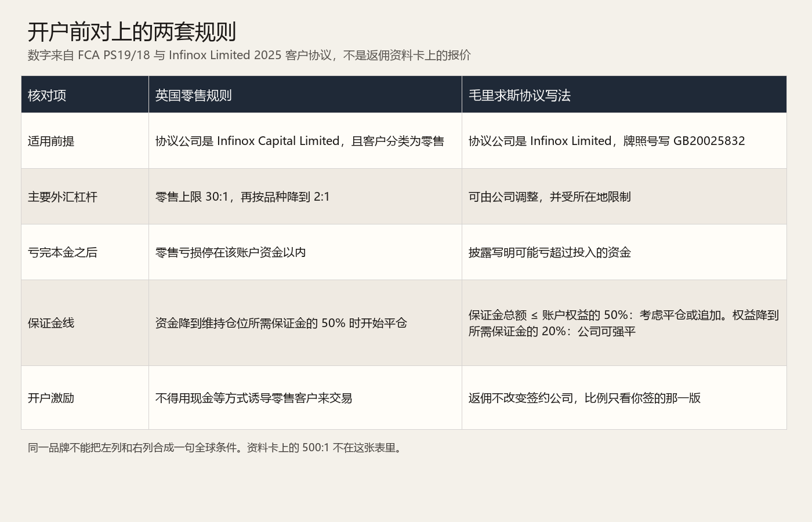The height and width of the screenshot is (522, 812).
Task: Click the cell reading 零售上限 30:1
Action: (306, 197)
